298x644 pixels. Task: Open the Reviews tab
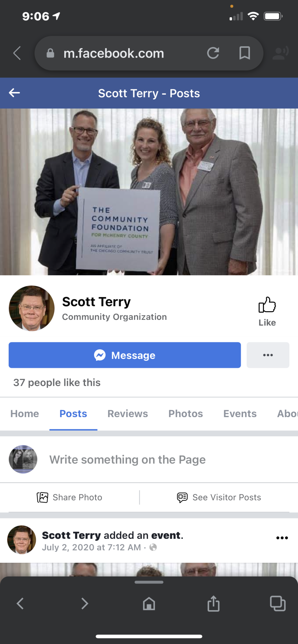(128, 413)
